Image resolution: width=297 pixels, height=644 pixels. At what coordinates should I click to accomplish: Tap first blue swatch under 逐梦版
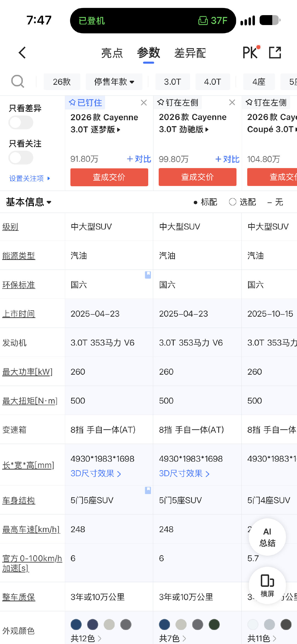coord(76,624)
